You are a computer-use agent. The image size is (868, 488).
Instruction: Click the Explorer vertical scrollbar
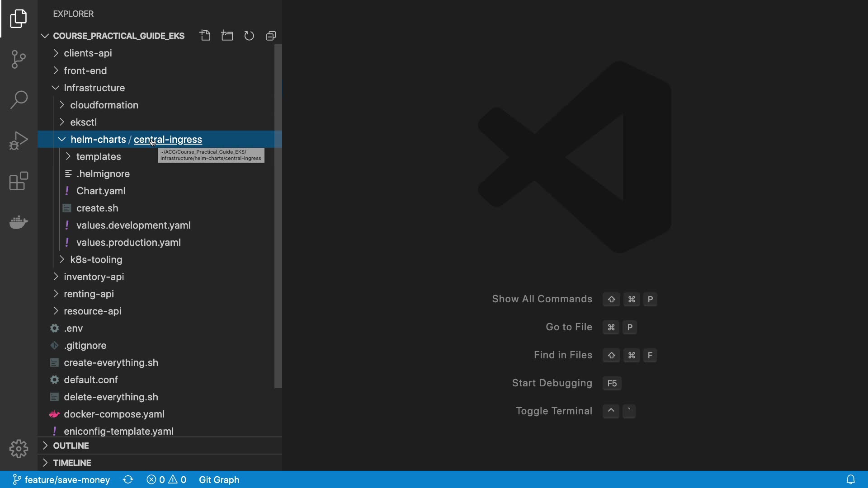[x=278, y=217]
